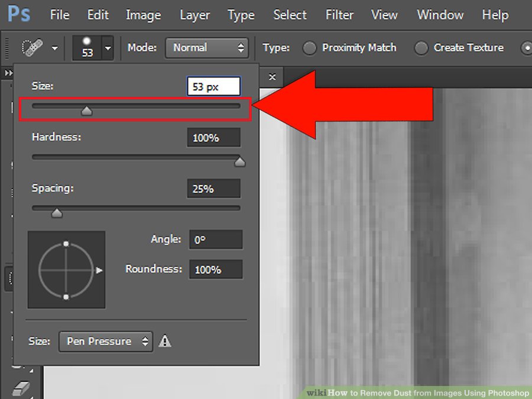532x399 pixels.
Task: Click the Spot Healing Brush tool icon
Action: tap(33, 47)
